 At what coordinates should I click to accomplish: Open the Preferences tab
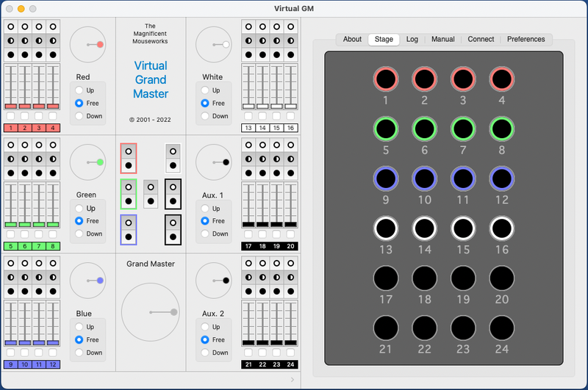pyautogui.click(x=526, y=40)
